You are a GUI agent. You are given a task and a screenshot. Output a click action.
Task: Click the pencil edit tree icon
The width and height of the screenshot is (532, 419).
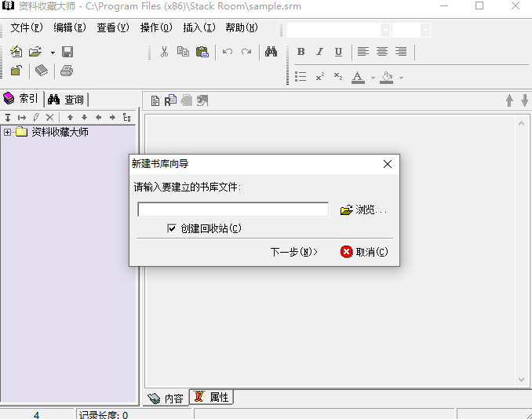coord(36,118)
